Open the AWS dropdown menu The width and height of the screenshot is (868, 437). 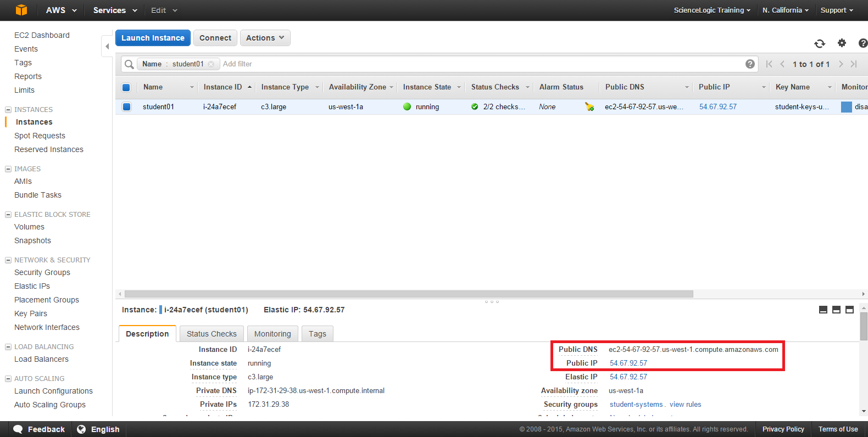pos(61,10)
